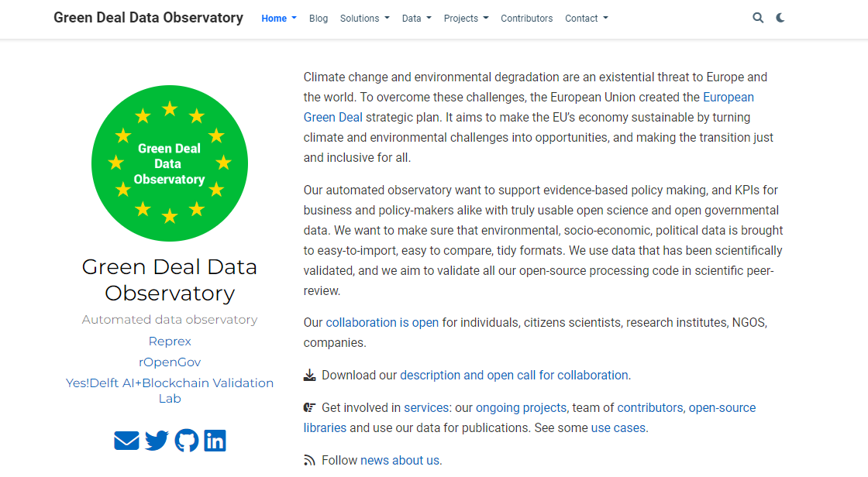Open the 'news about us' link
Image resolution: width=868 pixels, height=477 pixels.
400,461
